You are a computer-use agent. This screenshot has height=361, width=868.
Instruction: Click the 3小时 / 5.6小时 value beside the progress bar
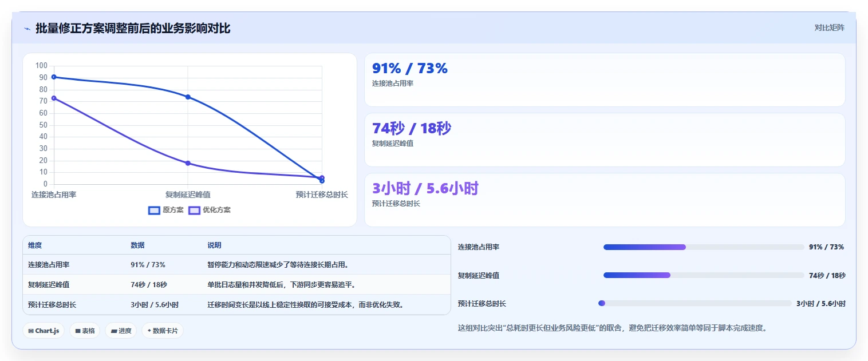pos(820,303)
